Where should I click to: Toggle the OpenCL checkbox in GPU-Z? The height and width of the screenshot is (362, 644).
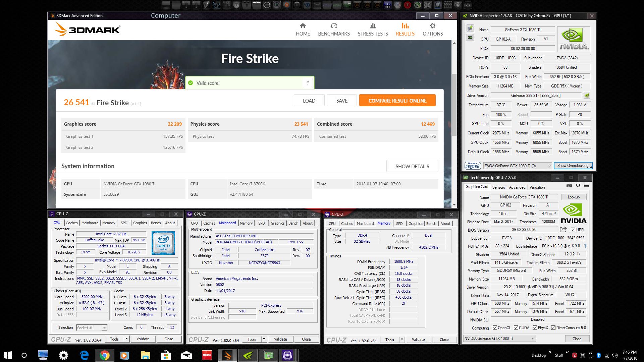(x=495, y=328)
